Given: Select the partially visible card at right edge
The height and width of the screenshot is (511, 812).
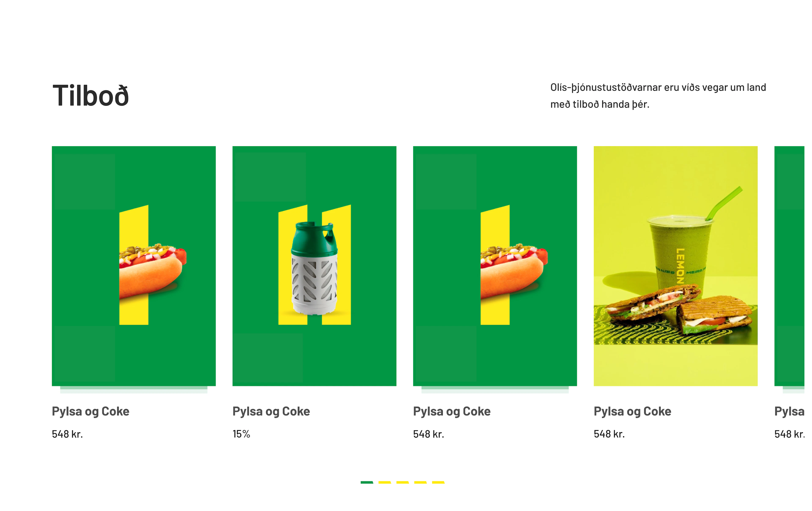Looking at the screenshot, I should [789, 266].
